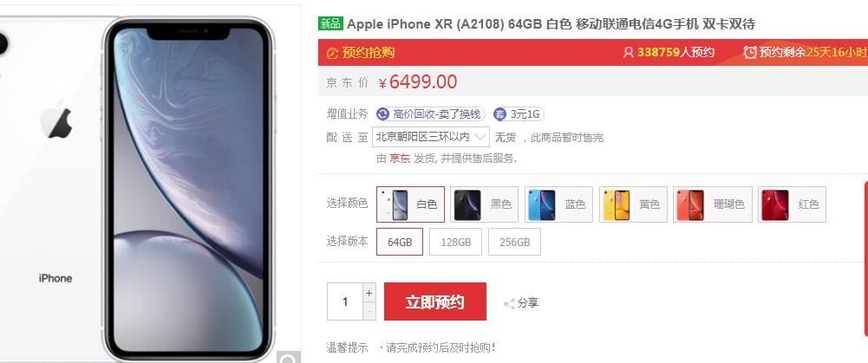Click the 立即预约 button
This screenshot has height=363, width=868.
[435, 301]
